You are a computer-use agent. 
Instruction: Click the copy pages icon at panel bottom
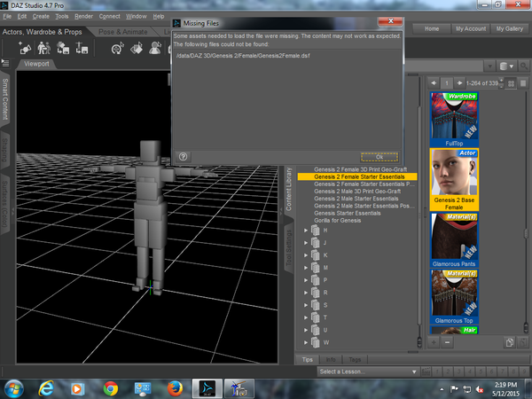509,342
